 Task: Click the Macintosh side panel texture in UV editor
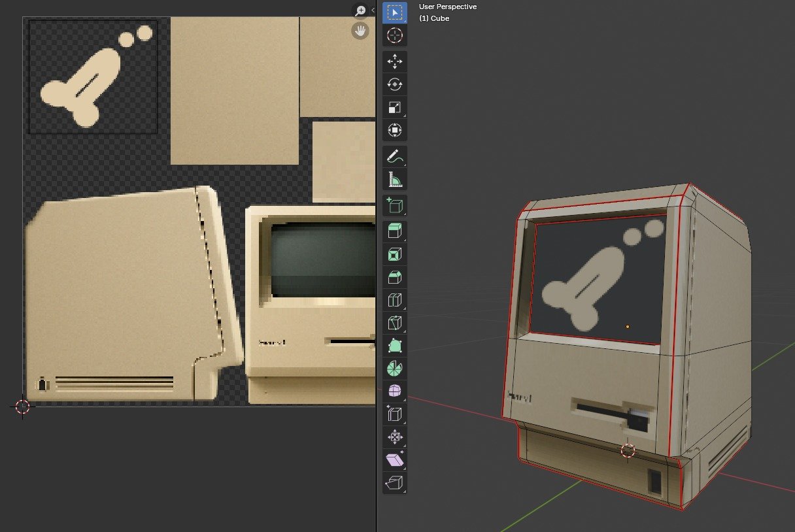click(x=133, y=294)
